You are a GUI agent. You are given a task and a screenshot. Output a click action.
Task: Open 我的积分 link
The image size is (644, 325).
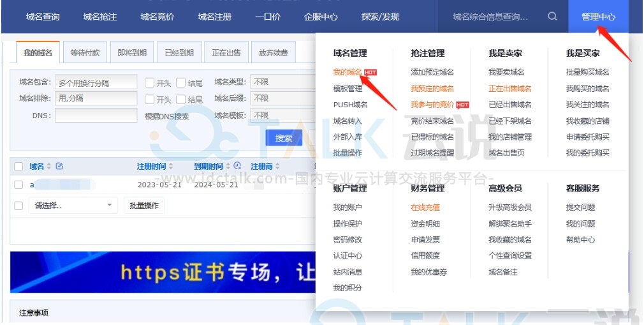pyautogui.click(x=348, y=288)
